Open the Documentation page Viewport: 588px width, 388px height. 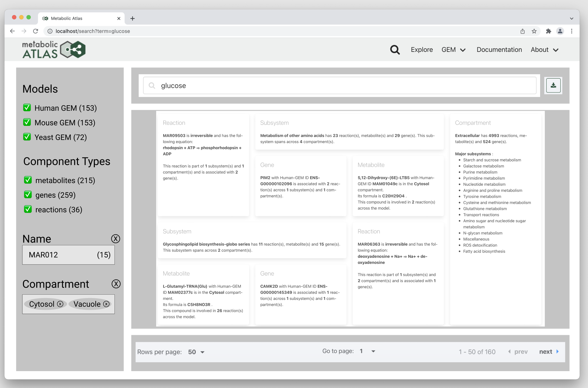click(499, 49)
